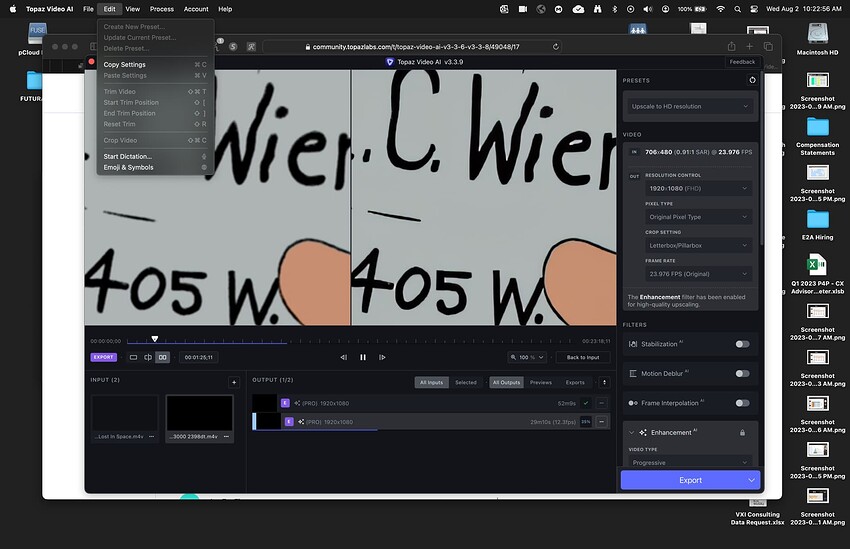Select the side-by-side view icon

(x=162, y=357)
